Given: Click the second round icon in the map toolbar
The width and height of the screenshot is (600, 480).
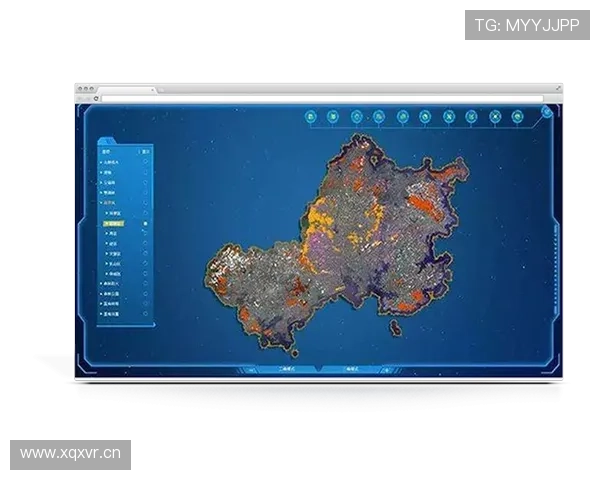Looking at the screenshot, I should pyautogui.click(x=333, y=116).
